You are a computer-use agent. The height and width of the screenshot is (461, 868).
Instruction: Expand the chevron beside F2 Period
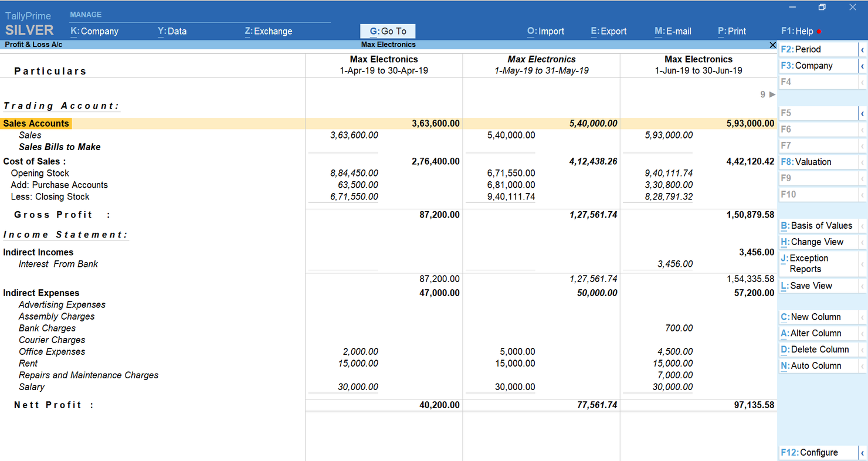(x=862, y=49)
